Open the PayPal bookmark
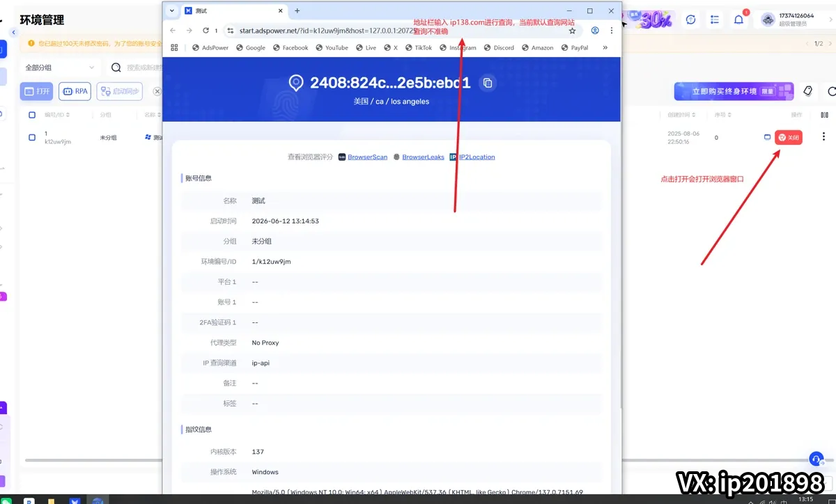This screenshot has height=504, width=836. click(574, 48)
